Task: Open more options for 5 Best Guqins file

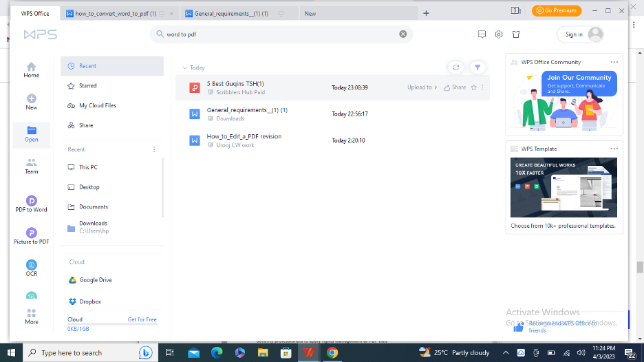Action: [482, 87]
